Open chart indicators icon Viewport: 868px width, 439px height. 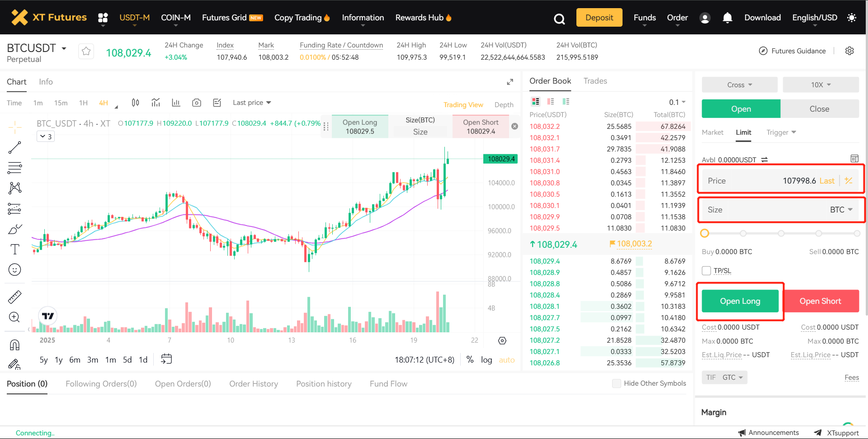pyautogui.click(x=156, y=103)
